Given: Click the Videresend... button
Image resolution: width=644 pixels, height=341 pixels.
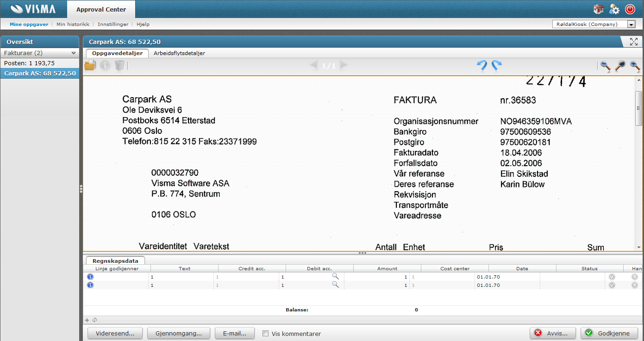Looking at the screenshot, I should [115, 333].
